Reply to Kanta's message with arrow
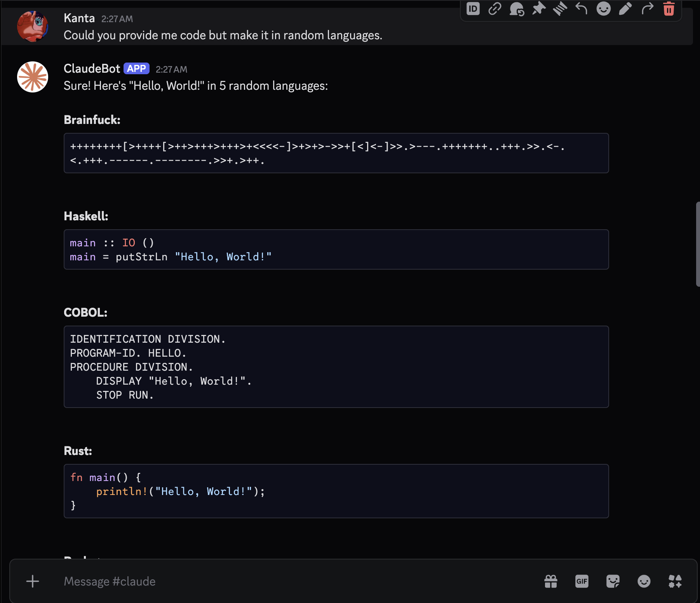700x603 pixels. coord(582,9)
